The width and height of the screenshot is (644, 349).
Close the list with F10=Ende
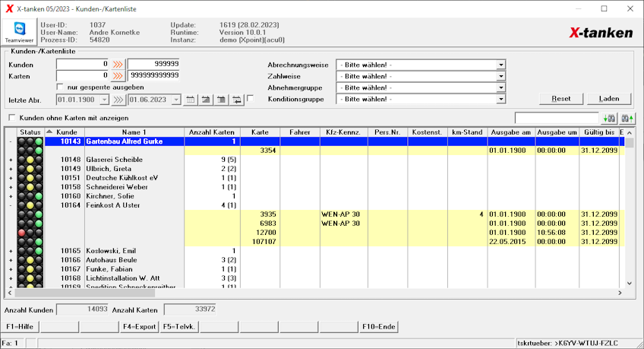coord(378,327)
